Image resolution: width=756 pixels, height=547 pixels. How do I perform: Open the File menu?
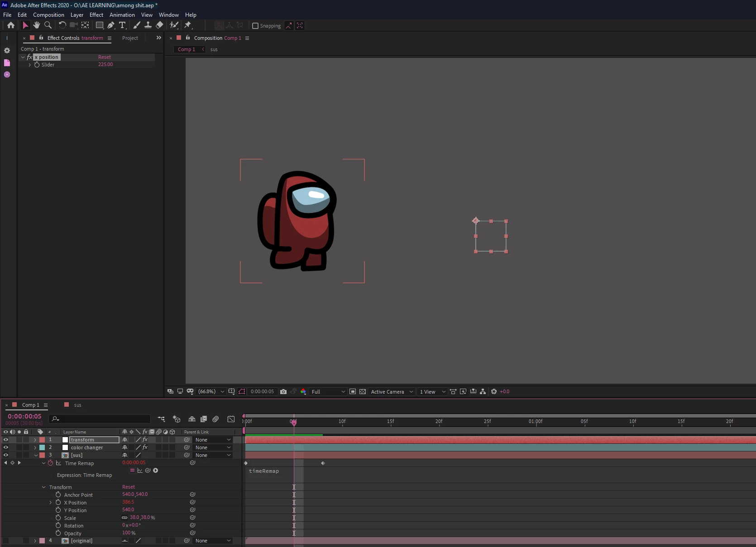(7, 14)
